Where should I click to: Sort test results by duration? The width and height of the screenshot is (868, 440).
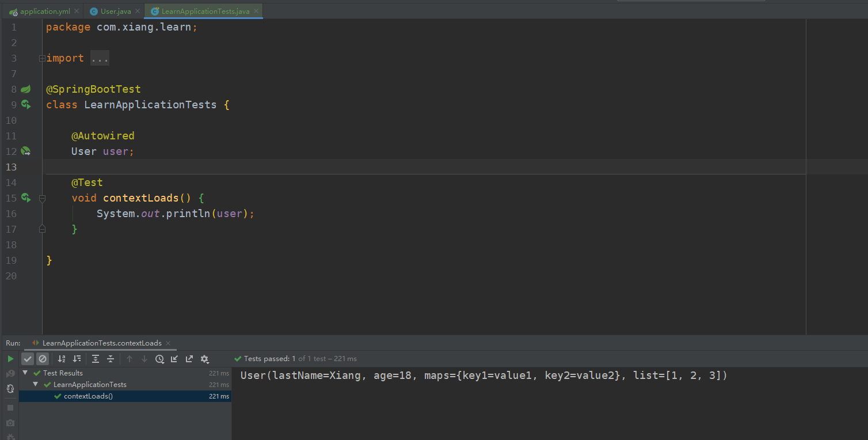click(77, 359)
